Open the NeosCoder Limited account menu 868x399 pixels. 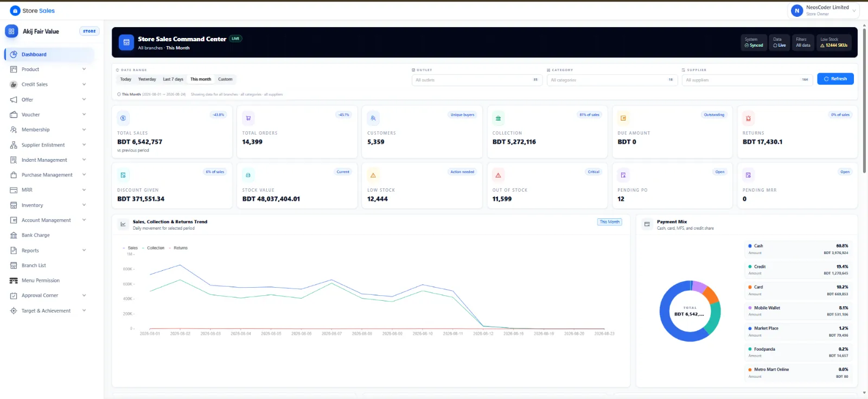823,10
